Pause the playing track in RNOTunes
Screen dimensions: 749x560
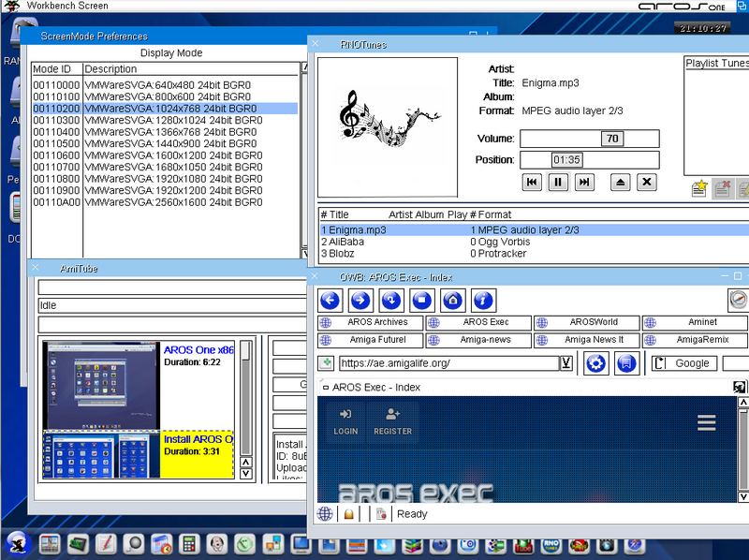[x=558, y=183]
